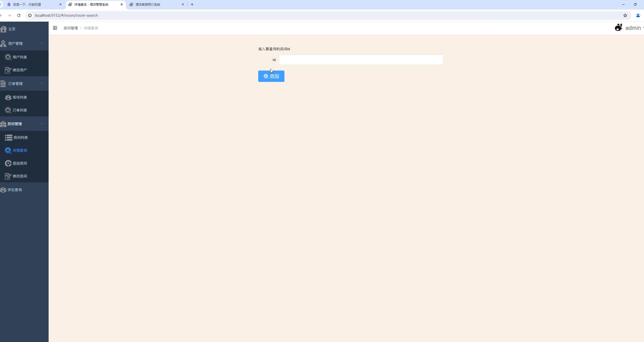This screenshot has height=342, width=644.
Task: Collapse the 订单管理 submenu chevron
Action: click(x=42, y=83)
